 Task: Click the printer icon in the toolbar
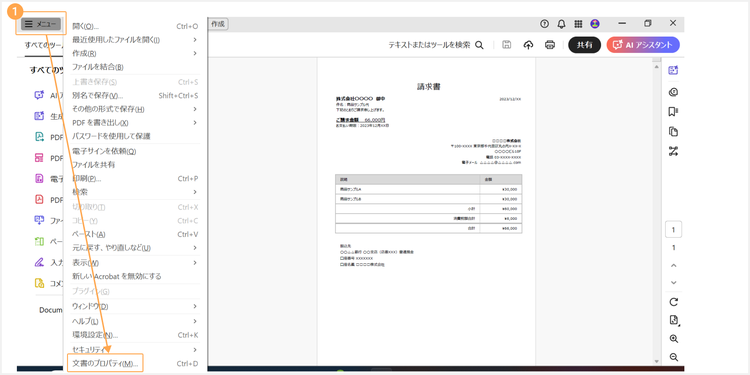[x=550, y=45]
